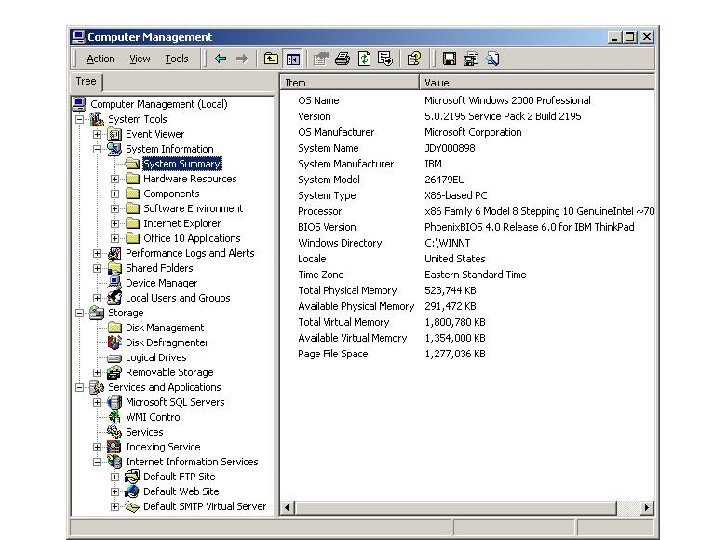Image resolution: width=720 pixels, height=540 pixels.
Task: Click the Default FTP Site icon
Action: [132, 476]
